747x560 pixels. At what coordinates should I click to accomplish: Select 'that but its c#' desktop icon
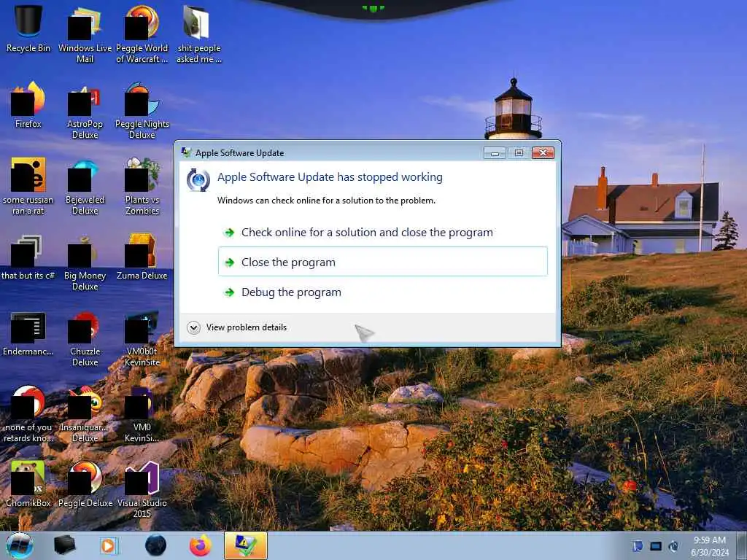[x=28, y=257]
